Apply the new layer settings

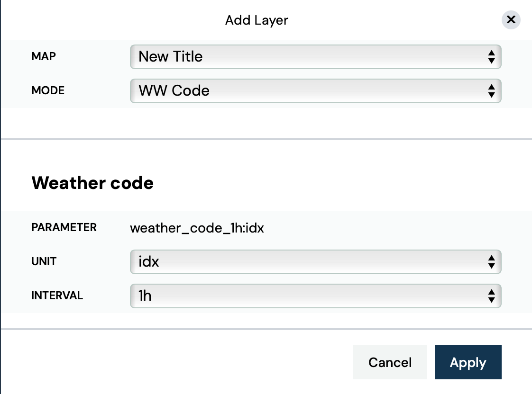468,363
